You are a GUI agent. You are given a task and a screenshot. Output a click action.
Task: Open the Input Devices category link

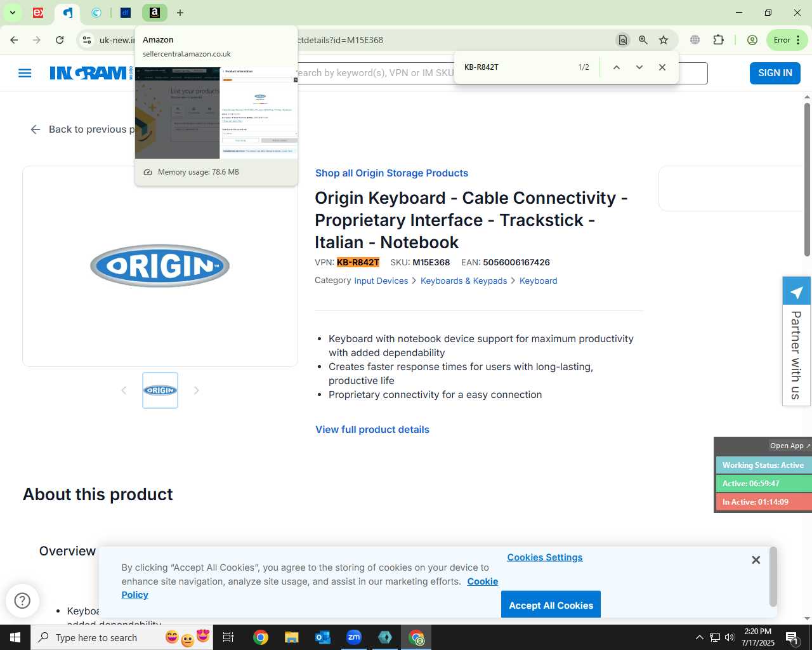(x=381, y=281)
